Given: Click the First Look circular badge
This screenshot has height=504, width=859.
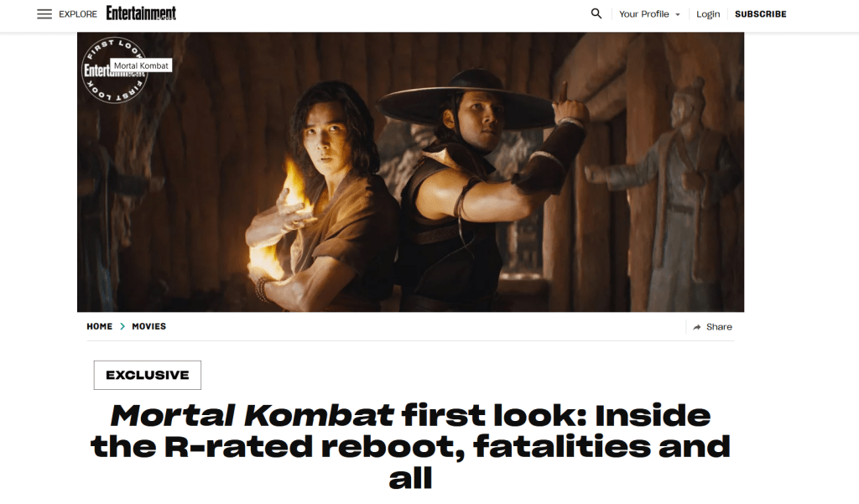Looking at the screenshot, I should 114,70.
